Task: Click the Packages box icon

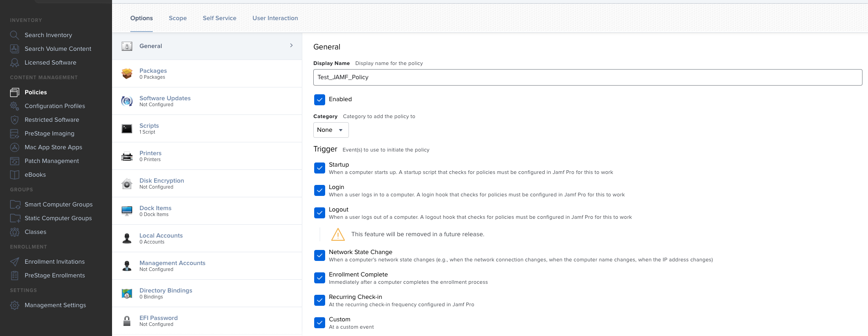Action: click(x=127, y=73)
